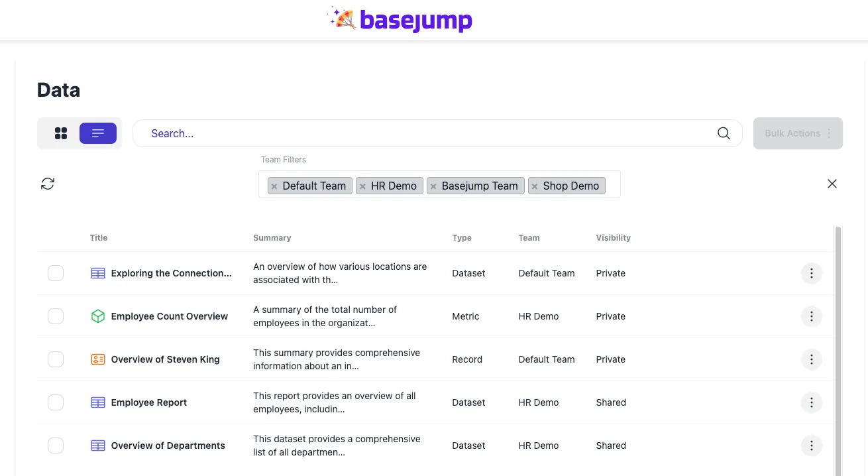Select checkbox for Exploring the Connection row
The width and height of the screenshot is (868, 476).
pos(56,273)
